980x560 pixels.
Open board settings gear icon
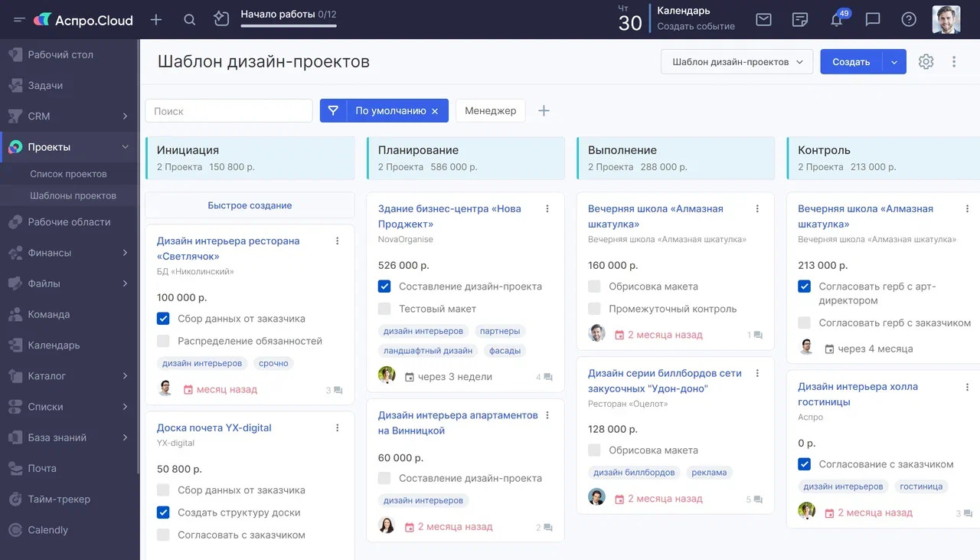coord(926,62)
